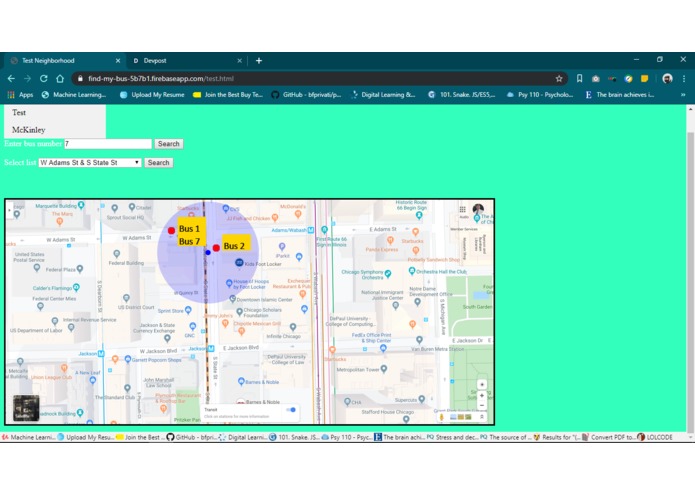Open Convert PDF item in bottom bar
The width and height of the screenshot is (695, 494).
pos(609,437)
